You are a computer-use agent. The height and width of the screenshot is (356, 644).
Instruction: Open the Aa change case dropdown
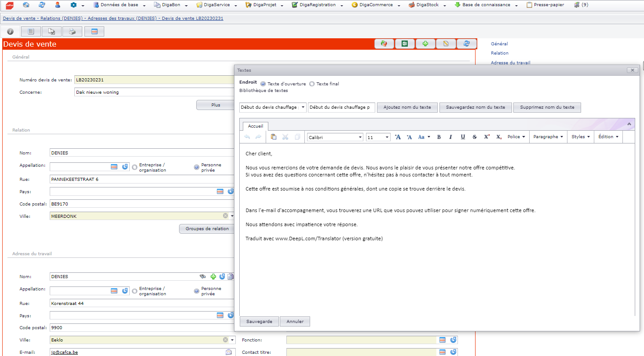[424, 137]
